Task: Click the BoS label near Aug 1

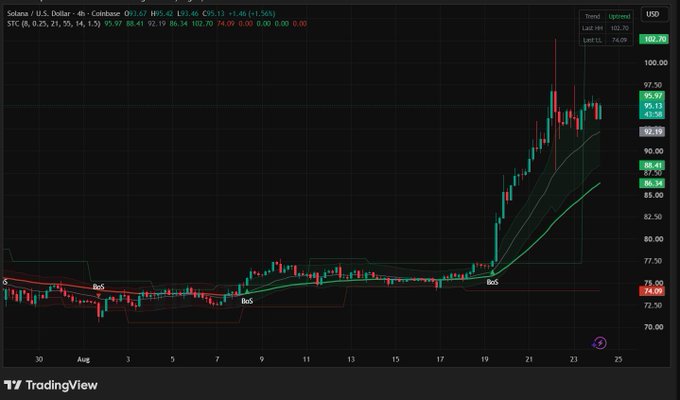Action: [98, 287]
